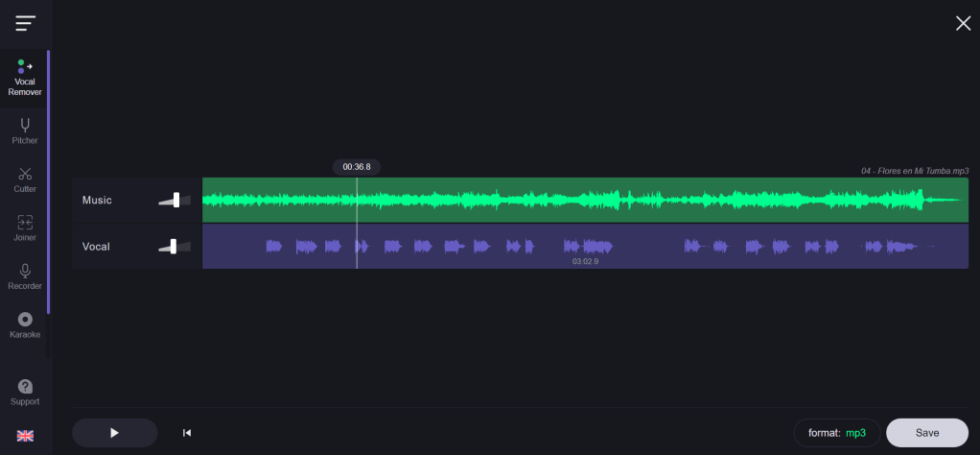Image resolution: width=980 pixels, height=455 pixels.
Task: Open the hamburger menu icon
Action: pyautogui.click(x=25, y=23)
